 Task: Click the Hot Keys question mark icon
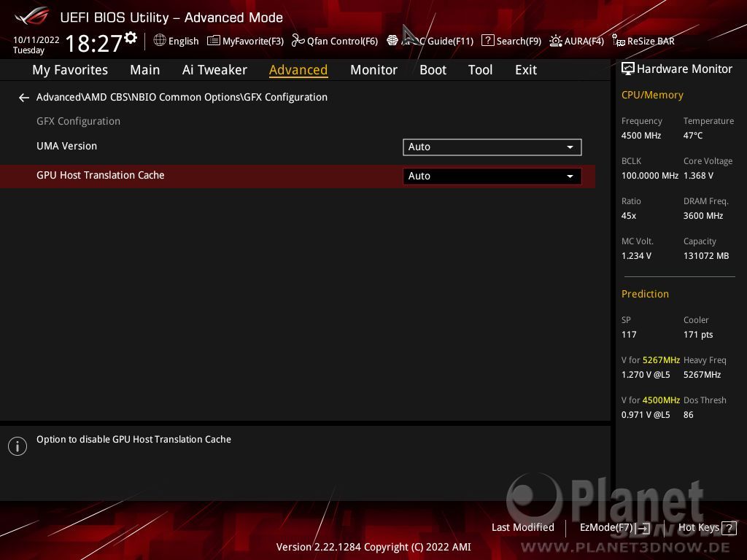click(729, 528)
